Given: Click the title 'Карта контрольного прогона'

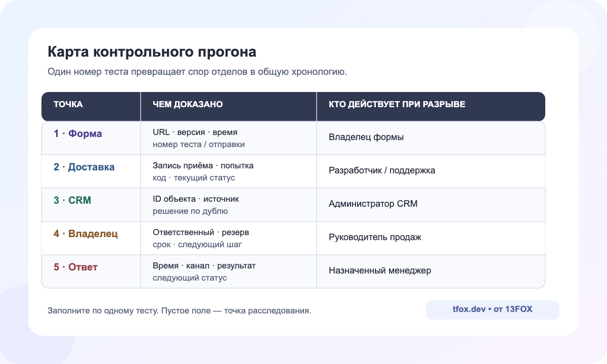Looking at the screenshot, I should (152, 52).
